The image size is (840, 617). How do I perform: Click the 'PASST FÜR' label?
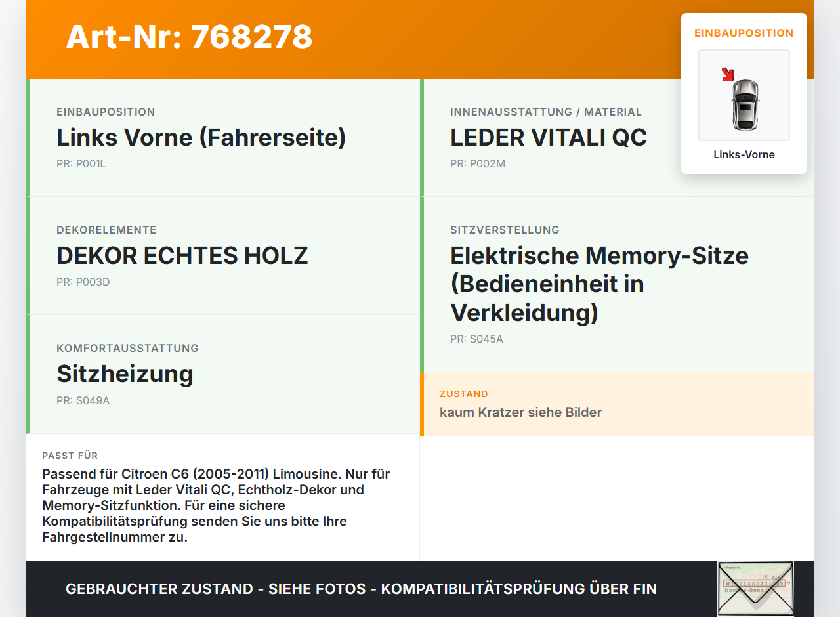(x=70, y=456)
